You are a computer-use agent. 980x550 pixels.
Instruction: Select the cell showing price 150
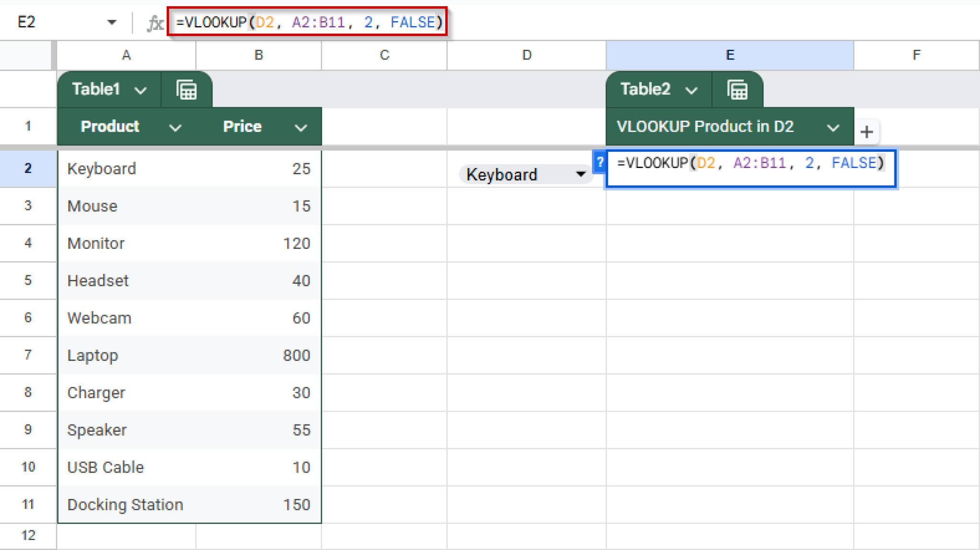click(258, 504)
